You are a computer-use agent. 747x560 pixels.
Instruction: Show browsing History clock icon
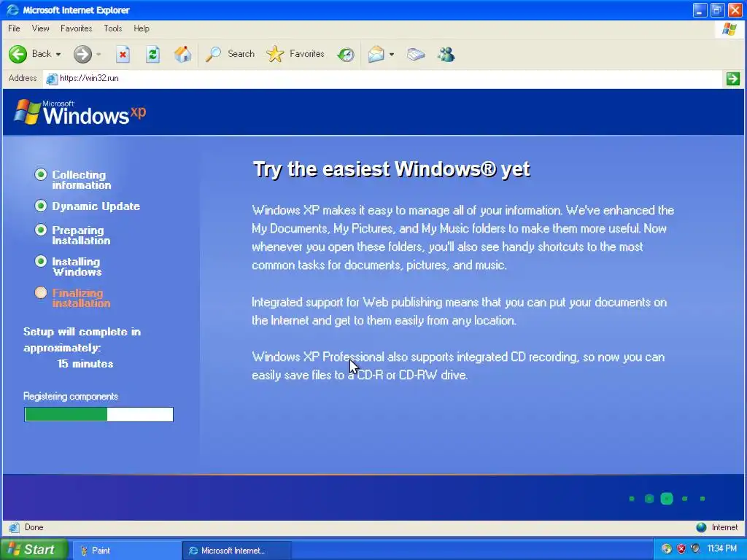pos(346,55)
